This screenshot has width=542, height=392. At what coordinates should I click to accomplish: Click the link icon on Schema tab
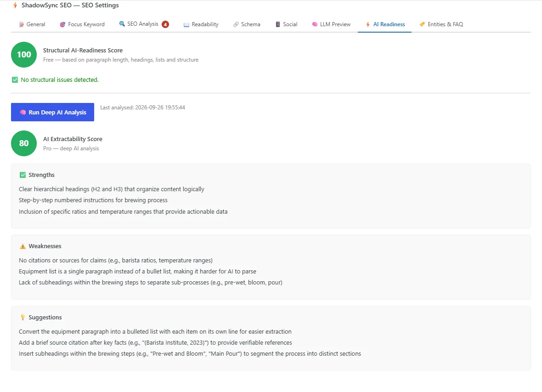236,24
